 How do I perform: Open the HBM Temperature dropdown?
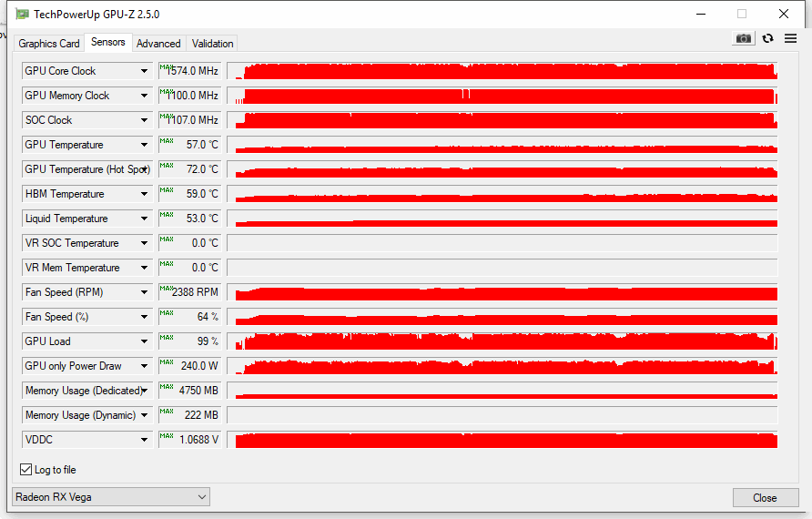point(144,194)
